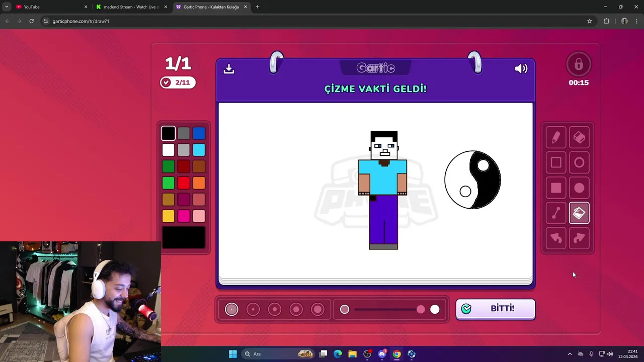Open taskbar volume control
The height and width of the screenshot is (362, 644).
(610, 354)
